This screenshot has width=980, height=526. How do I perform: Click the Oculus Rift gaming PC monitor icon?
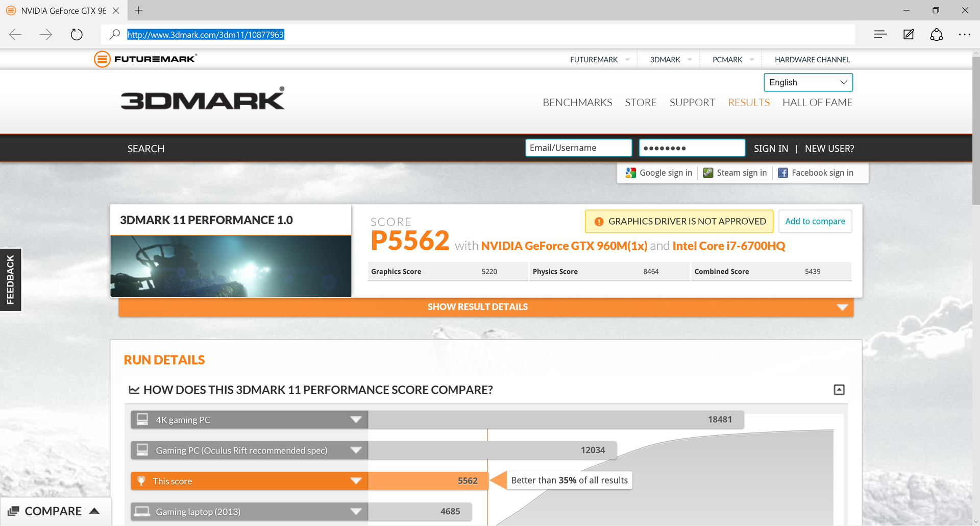(142, 450)
